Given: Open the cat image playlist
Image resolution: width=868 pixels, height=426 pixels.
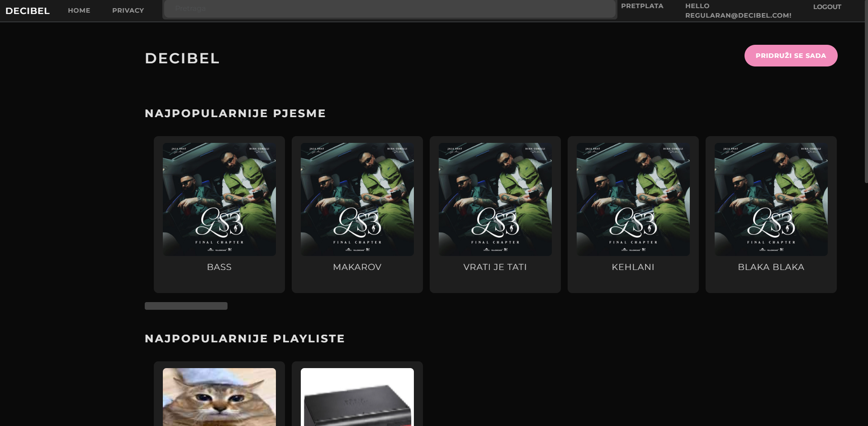Looking at the screenshot, I should pyautogui.click(x=219, y=397).
